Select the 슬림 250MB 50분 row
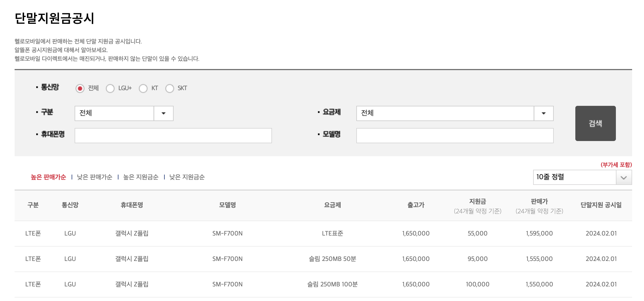 (x=332, y=259)
